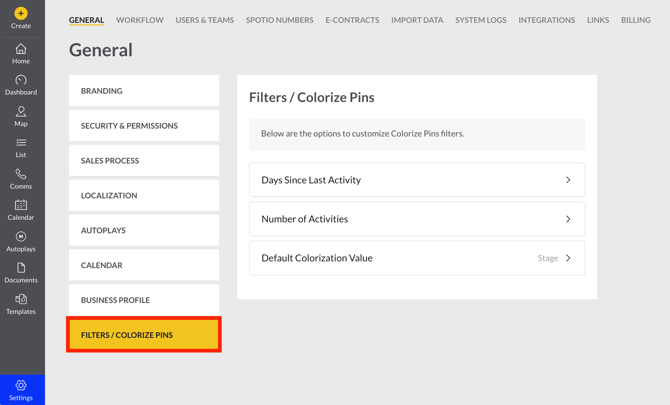The width and height of the screenshot is (670, 405).
Task: Click the Stage value text
Action: [548, 258]
